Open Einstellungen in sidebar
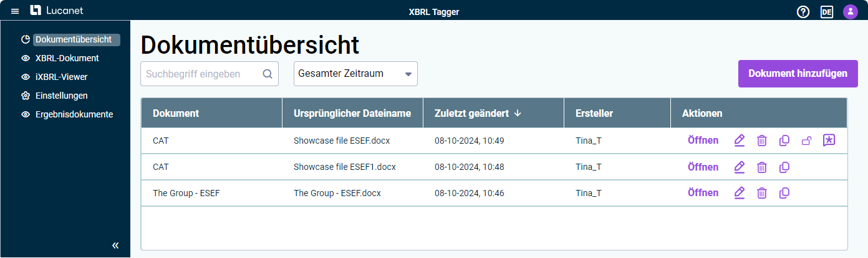 [x=61, y=96]
